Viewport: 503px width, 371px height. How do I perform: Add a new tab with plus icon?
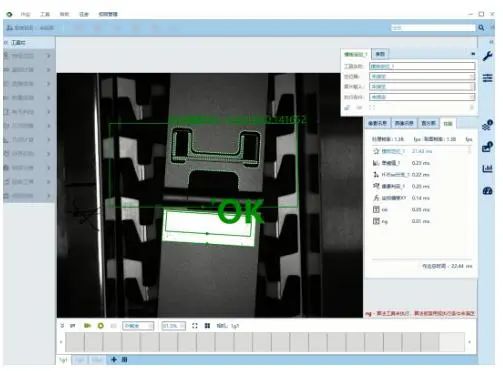pyautogui.click(x=114, y=360)
